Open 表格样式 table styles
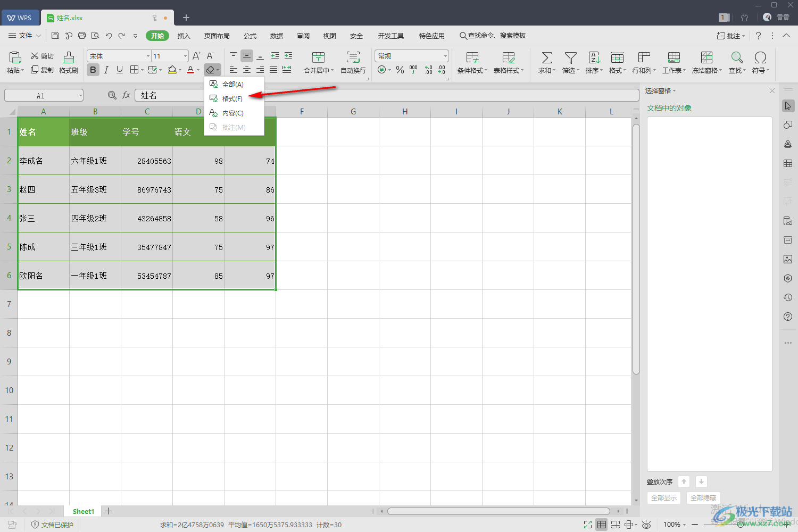Screen dimensions: 798x532 (x=509, y=63)
